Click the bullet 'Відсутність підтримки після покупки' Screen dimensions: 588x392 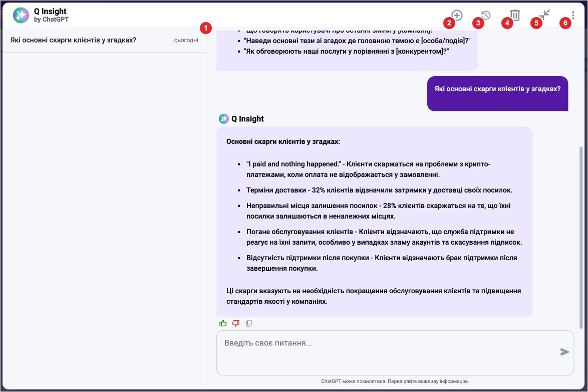pos(382,263)
